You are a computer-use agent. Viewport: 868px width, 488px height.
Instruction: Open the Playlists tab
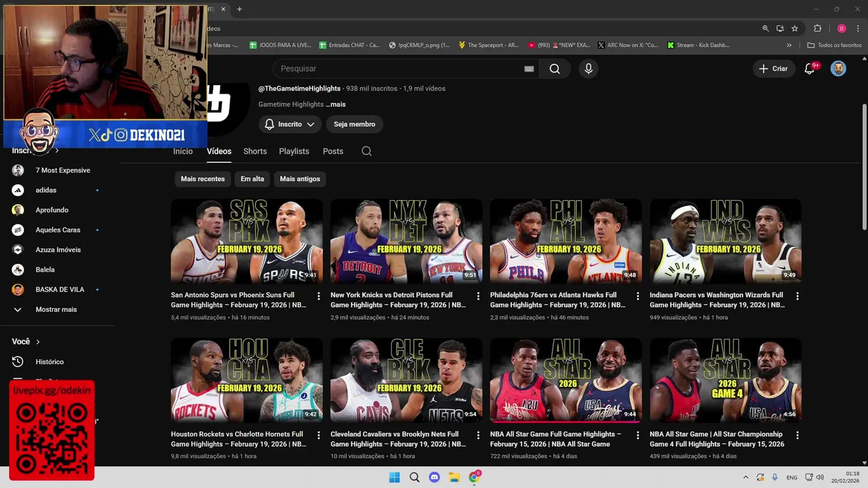294,151
